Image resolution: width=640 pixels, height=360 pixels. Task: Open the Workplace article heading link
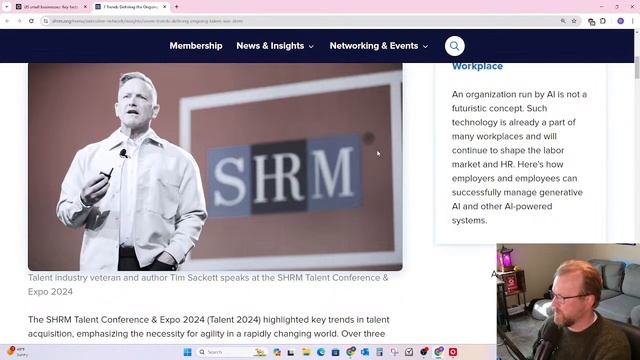(477, 66)
